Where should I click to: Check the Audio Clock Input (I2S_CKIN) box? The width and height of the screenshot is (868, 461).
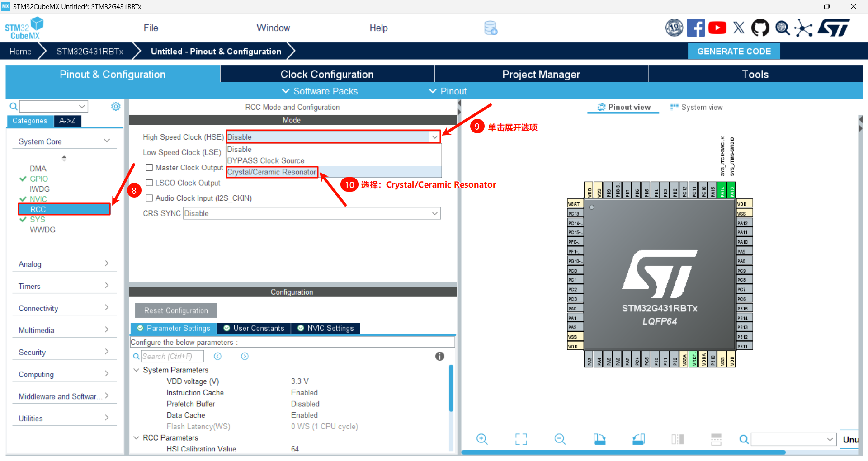149,198
